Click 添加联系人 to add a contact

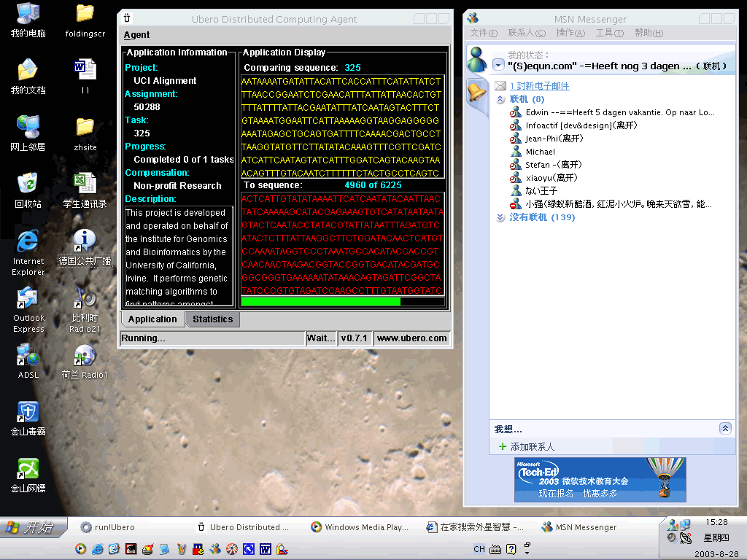point(532,447)
